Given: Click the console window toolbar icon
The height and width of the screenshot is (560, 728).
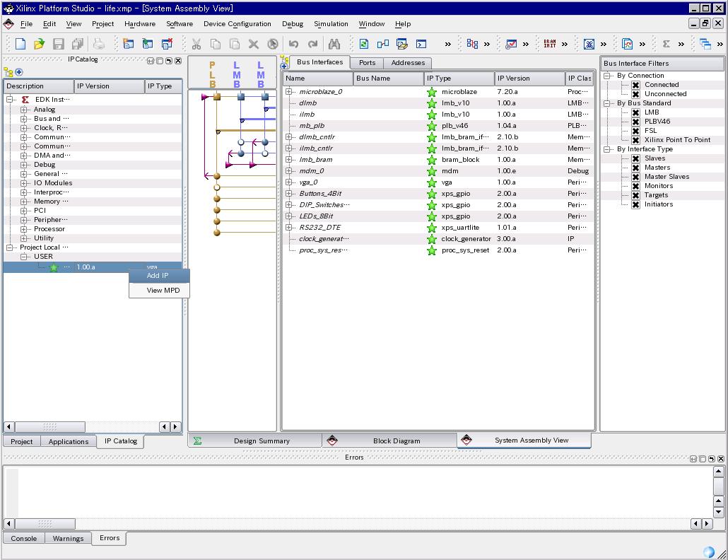Looking at the screenshot, I should 421,44.
